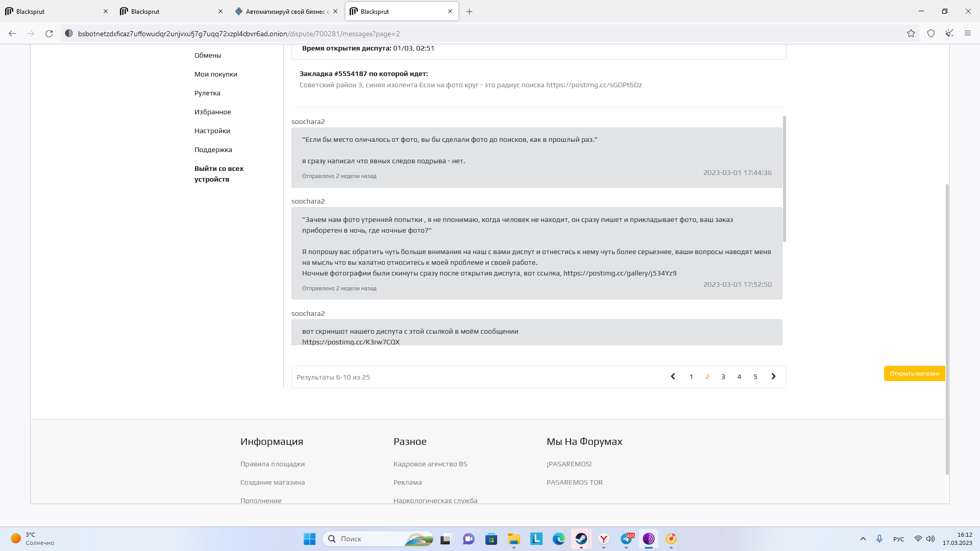Open Мои покупки in the sidebar
980x551 pixels.
[216, 74]
